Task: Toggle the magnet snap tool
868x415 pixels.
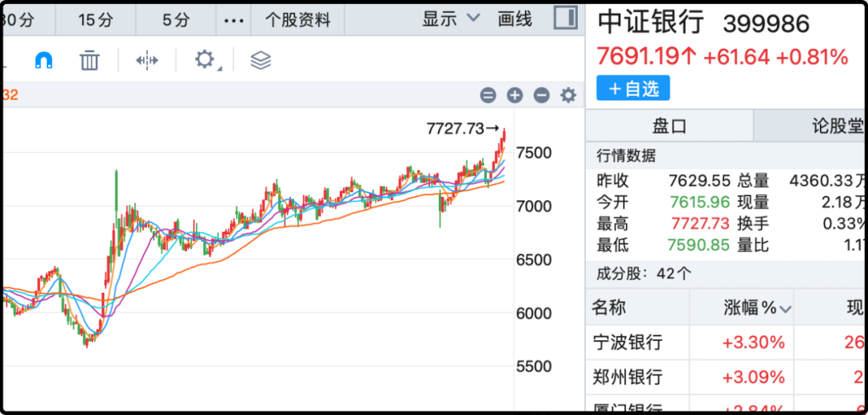Action: pos(43,60)
